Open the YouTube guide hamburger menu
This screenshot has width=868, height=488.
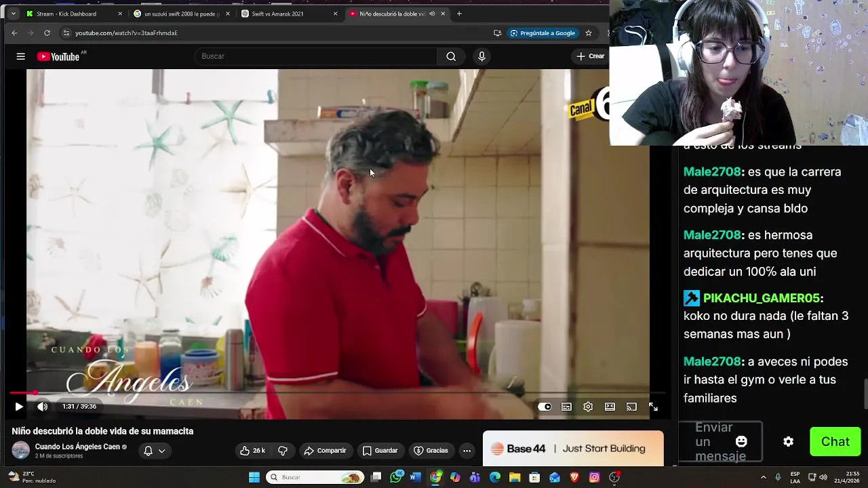point(20,56)
